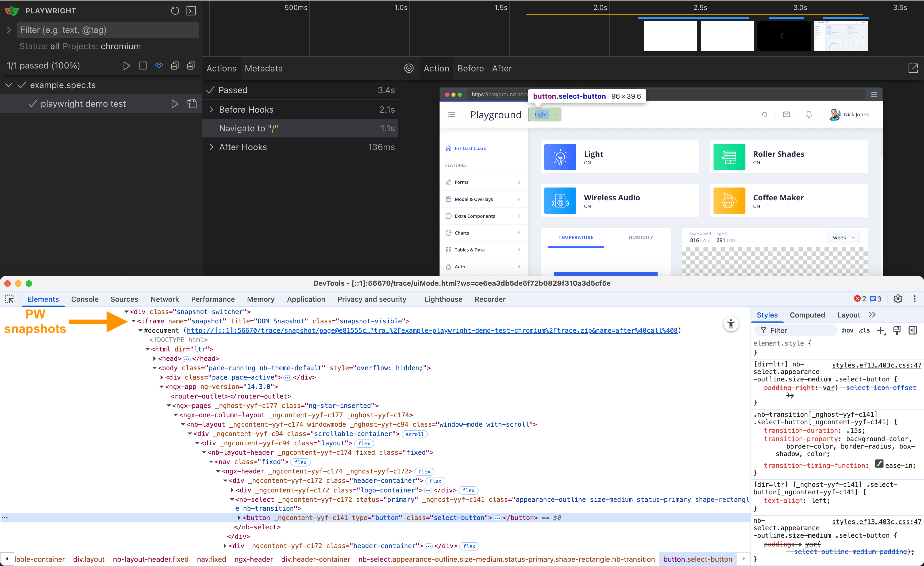The width and height of the screenshot is (924, 566).
Task: Open the first styles.ef13…403c.css:47 source link
Action: click(876, 365)
